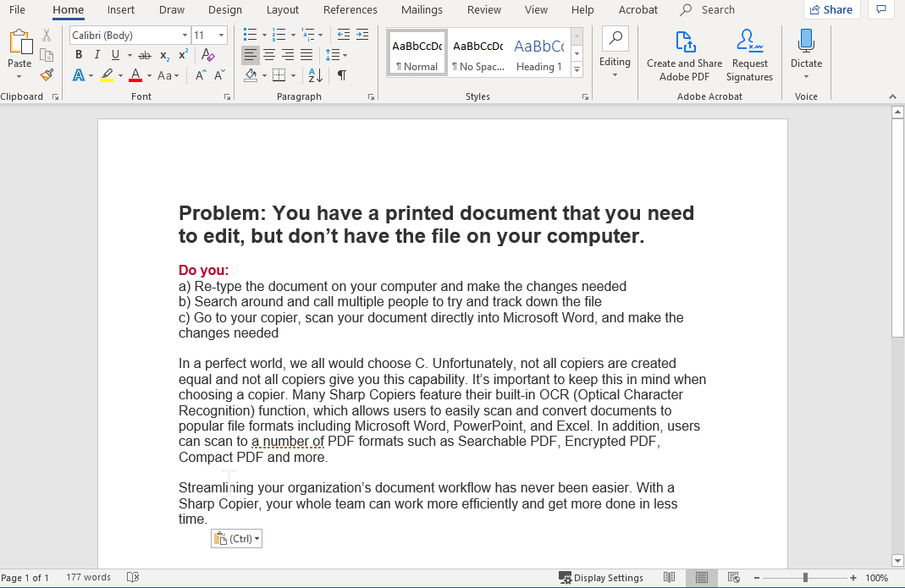Click in the Search box
Viewport: 905px width, 588px height.
pyautogui.click(x=718, y=10)
